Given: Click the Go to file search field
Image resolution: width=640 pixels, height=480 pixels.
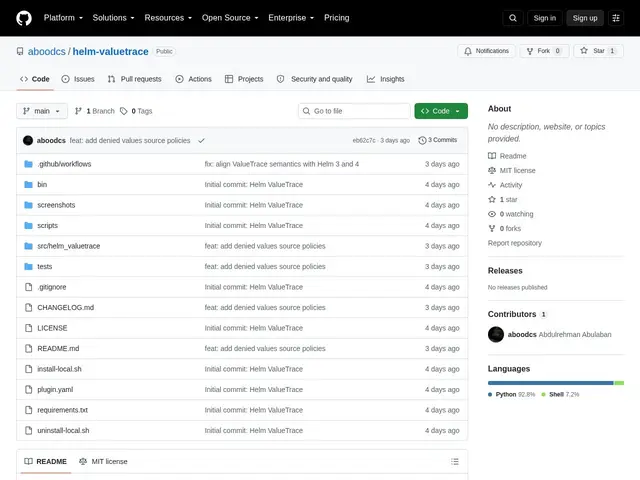Looking at the screenshot, I should pos(354,111).
